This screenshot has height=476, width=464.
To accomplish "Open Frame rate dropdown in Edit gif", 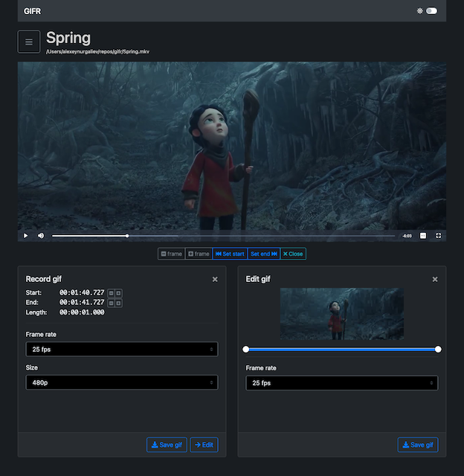I will pyautogui.click(x=342, y=383).
